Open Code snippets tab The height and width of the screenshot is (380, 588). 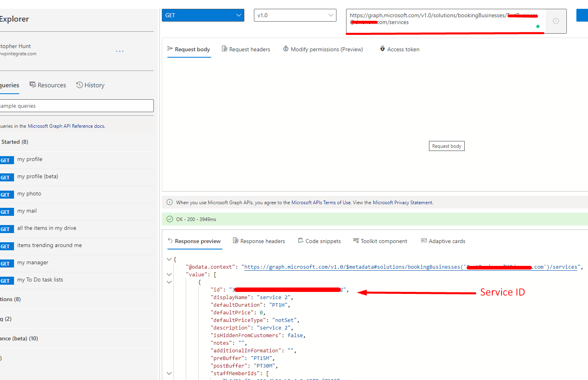319,241
